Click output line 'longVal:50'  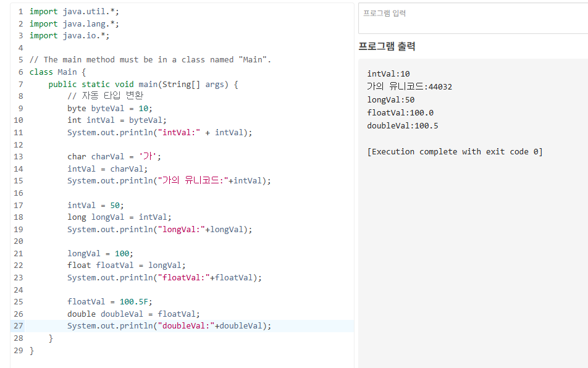point(391,100)
